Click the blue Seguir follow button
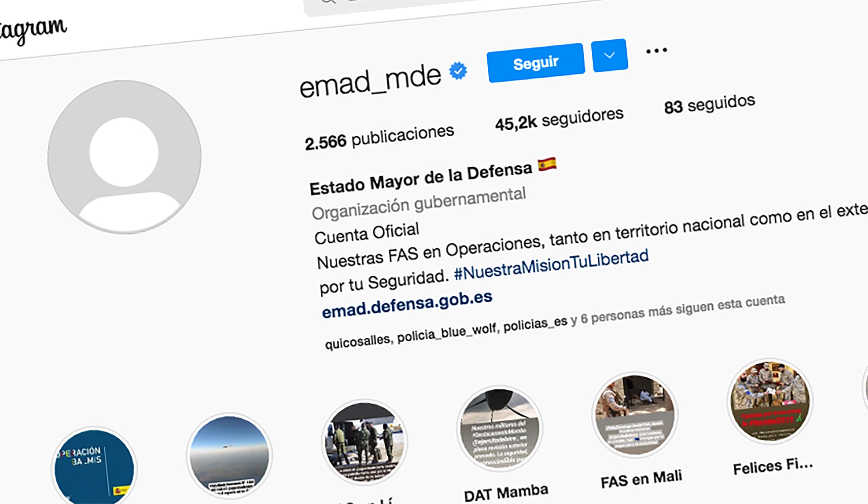The image size is (868, 504). point(536,63)
